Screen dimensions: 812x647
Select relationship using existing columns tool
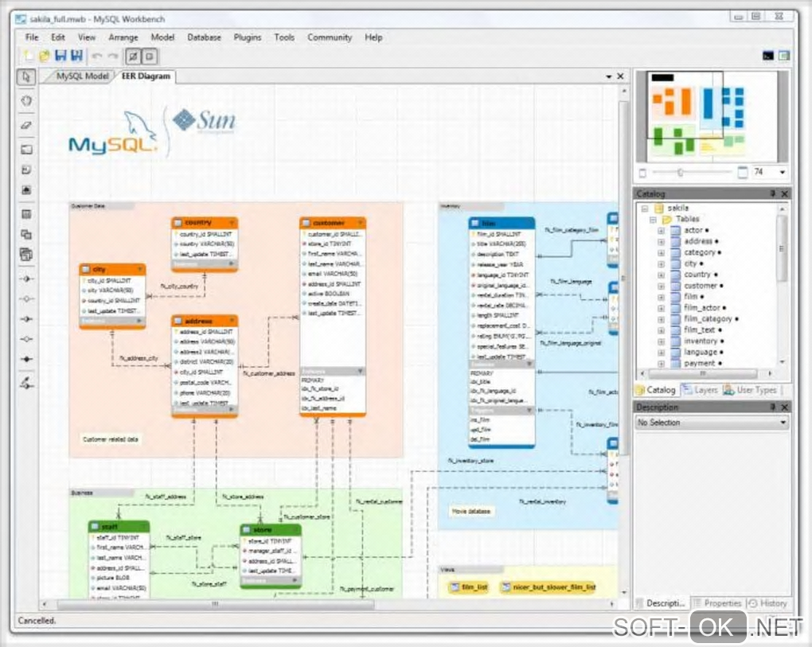(x=26, y=383)
